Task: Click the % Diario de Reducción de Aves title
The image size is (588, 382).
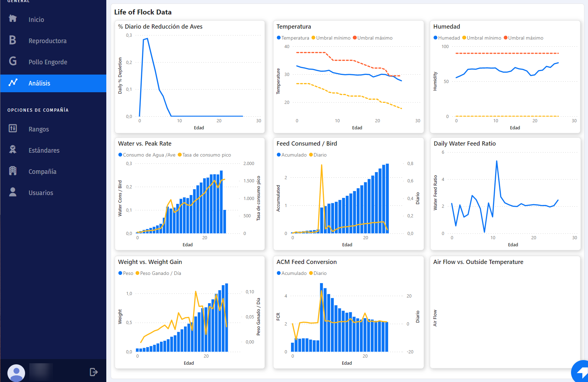Action: (x=160, y=27)
